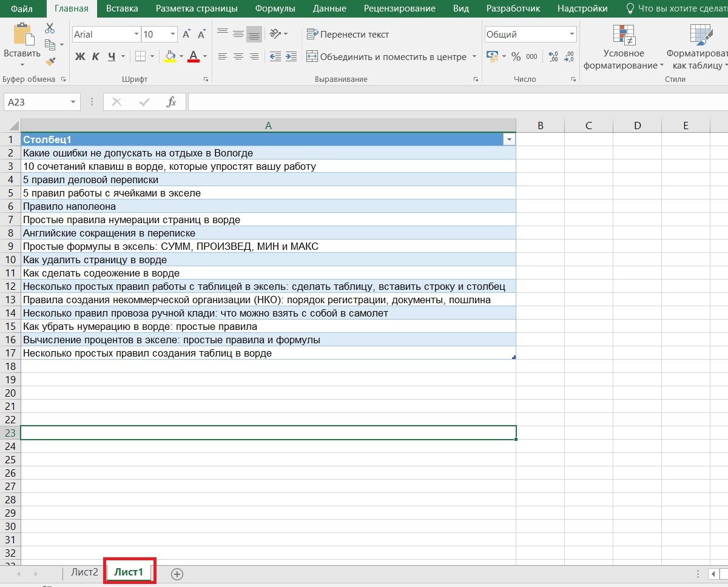
Task: Open the Разработчик ribbon tab
Action: point(513,8)
